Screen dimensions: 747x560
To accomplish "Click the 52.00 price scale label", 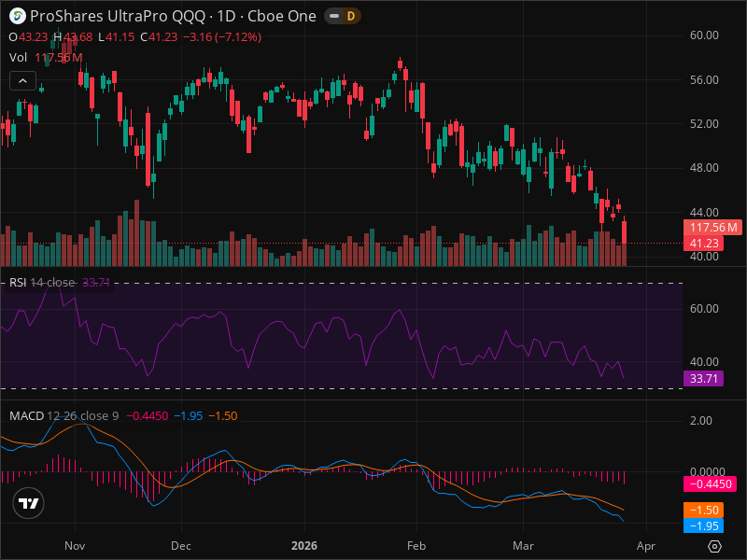I will 704,124.
